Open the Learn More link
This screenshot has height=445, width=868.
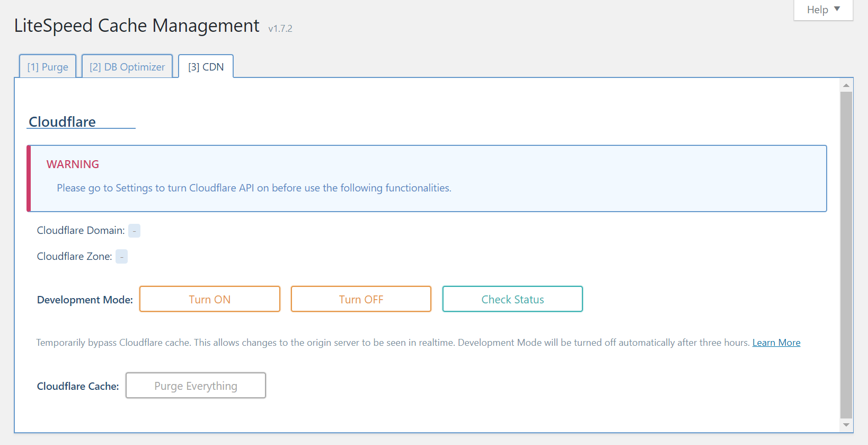(x=776, y=343)
